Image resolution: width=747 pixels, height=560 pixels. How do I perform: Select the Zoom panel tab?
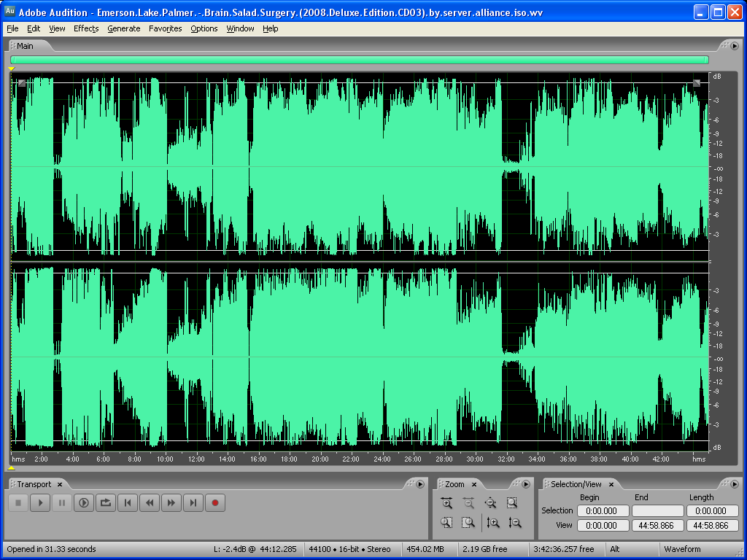coord(454,484)
